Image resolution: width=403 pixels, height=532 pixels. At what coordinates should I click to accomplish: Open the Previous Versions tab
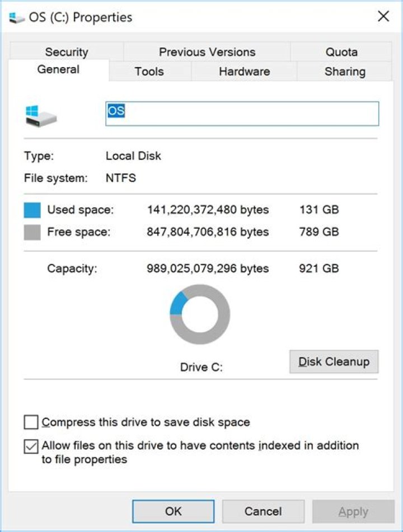(x=207, y=52)
